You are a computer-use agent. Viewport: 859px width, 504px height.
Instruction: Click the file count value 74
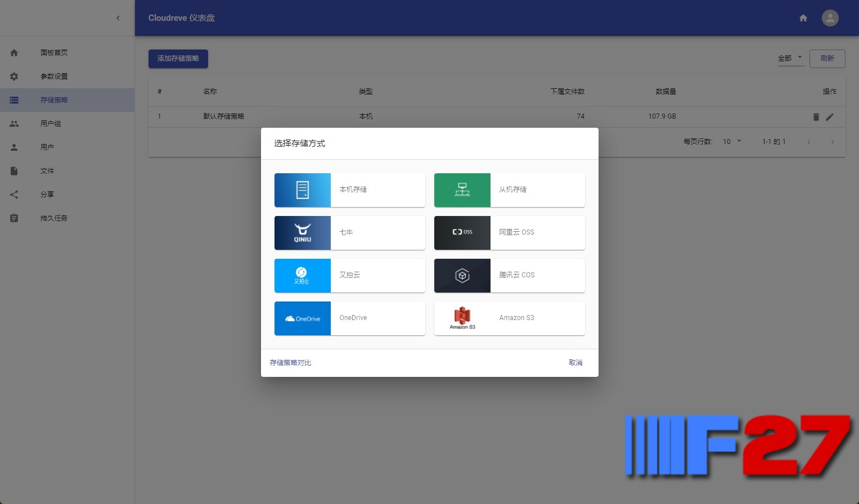click(x=581, y=116)
